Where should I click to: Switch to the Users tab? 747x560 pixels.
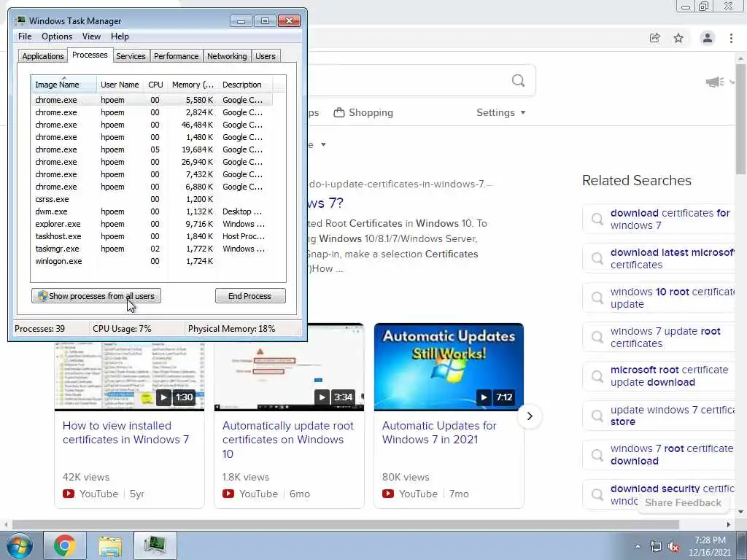pyautogui.click(x=266, y=56)
